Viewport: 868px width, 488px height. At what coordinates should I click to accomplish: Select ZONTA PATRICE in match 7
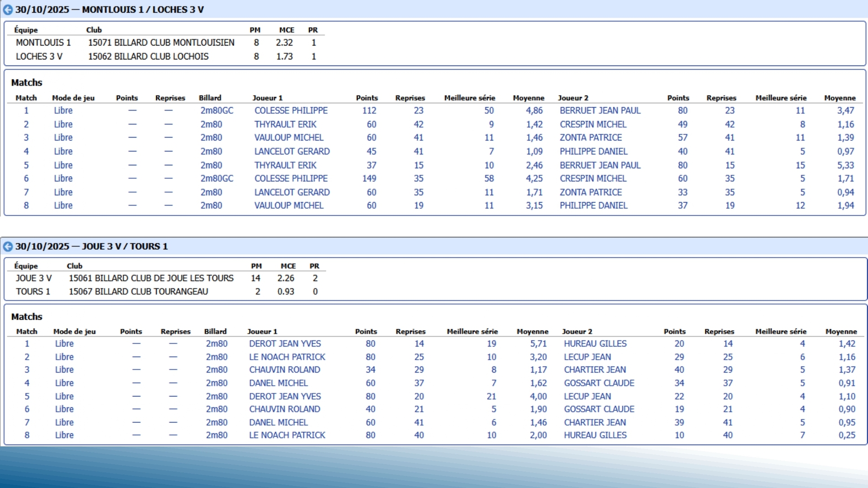click(x=590, y=192)
